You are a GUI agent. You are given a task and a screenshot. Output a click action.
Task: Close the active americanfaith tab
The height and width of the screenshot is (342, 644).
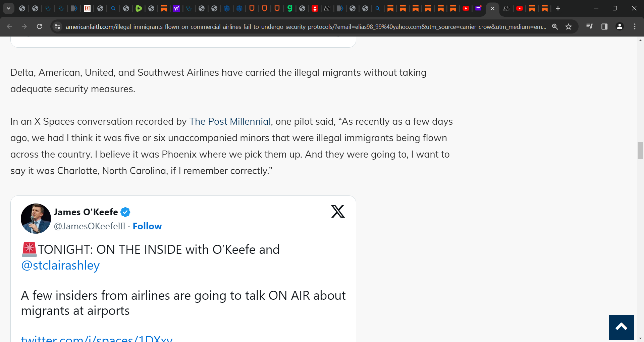tap(492, 8)
